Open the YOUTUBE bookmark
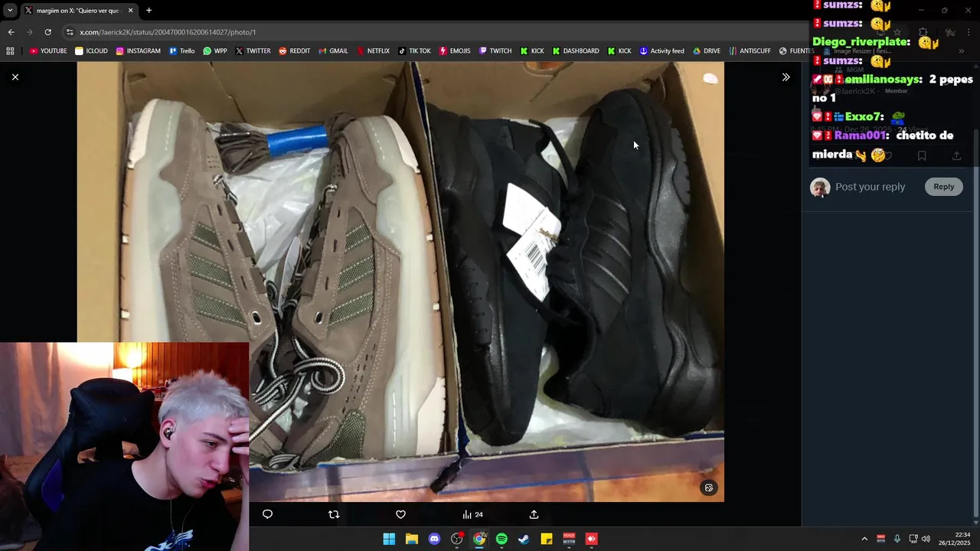 (48, 51)
